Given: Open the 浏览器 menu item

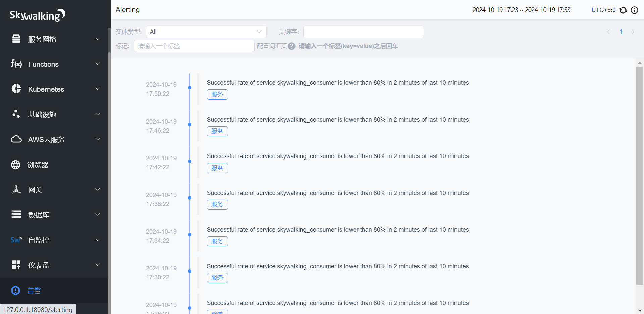Looking at the screenshot, I should 54,165.
